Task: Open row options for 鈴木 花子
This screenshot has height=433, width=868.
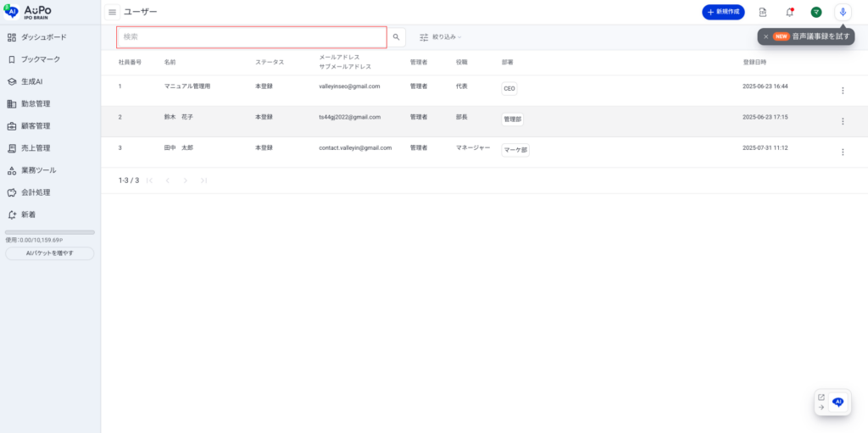Action: point(843,121)
